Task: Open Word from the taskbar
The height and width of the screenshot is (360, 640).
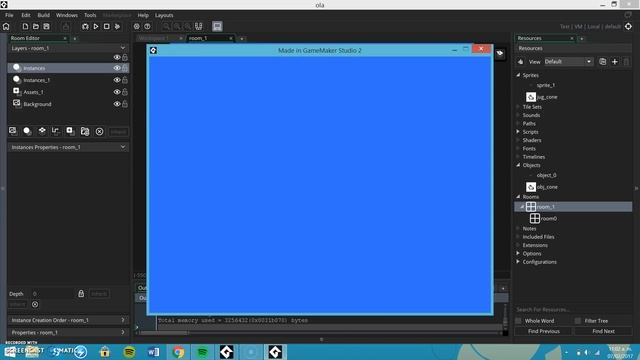Action: click(154, 352)
